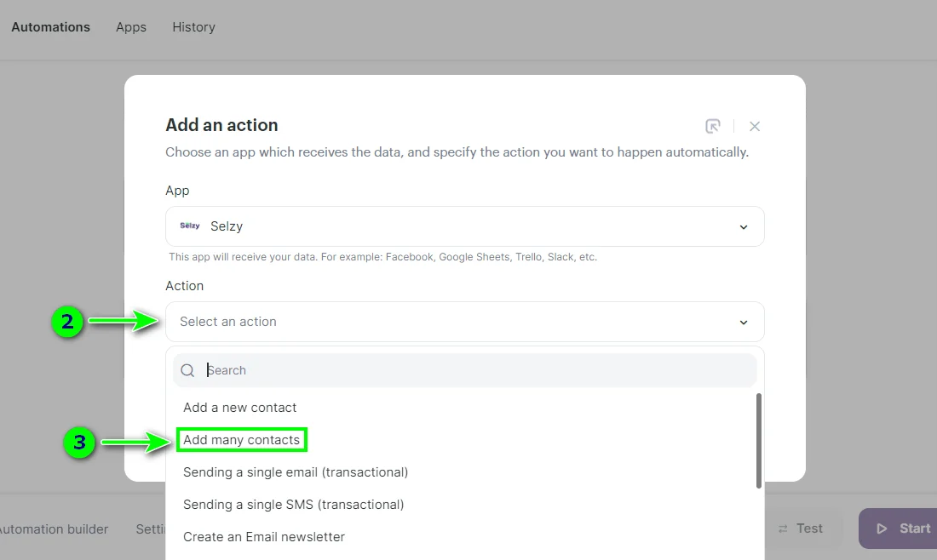Close the Add an action dialog
Screen dimensions: 937x560
(x=755, y=125)
